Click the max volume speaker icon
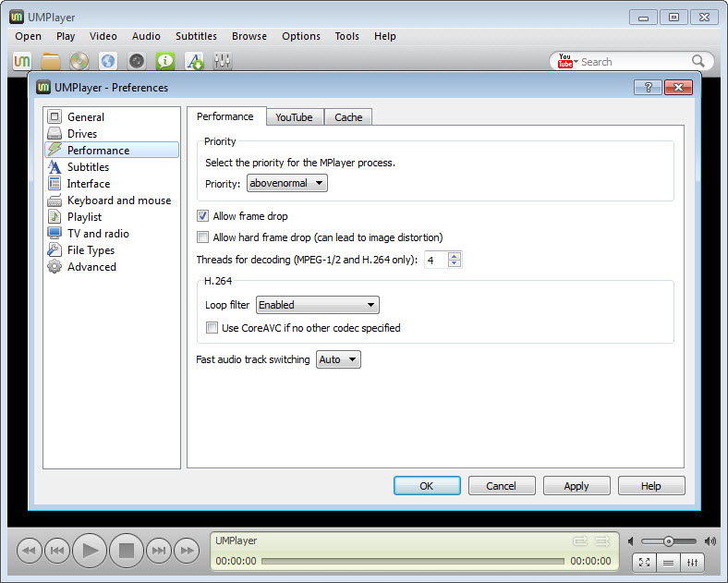 [x=710, y=541]
